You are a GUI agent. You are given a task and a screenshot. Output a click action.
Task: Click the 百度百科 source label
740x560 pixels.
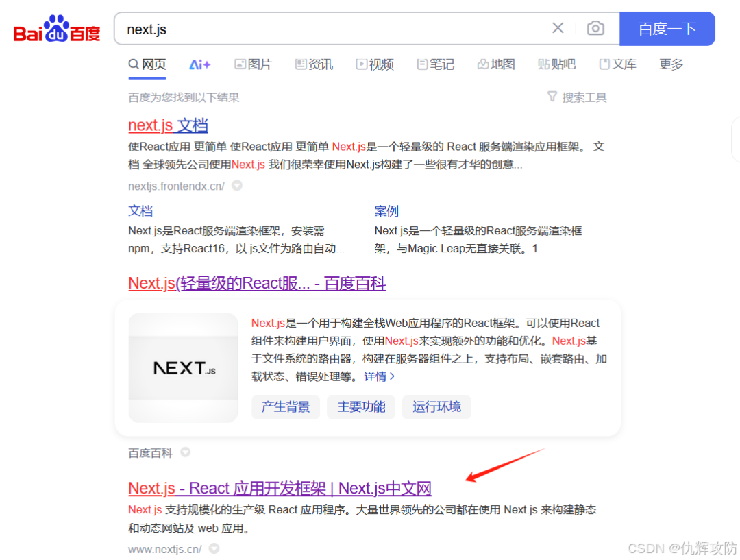[x=151, y=453]
